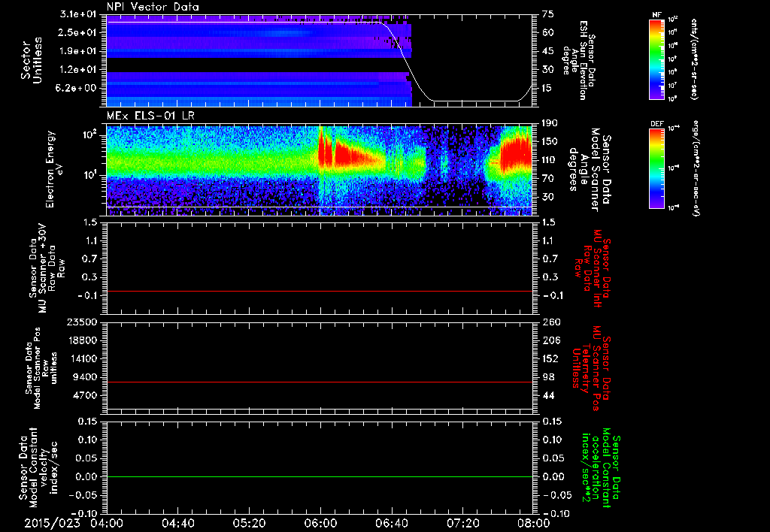Click the 'Model Scanner Pos Raw unitless' axis label
770x532 pixels.
coord(41,368)
